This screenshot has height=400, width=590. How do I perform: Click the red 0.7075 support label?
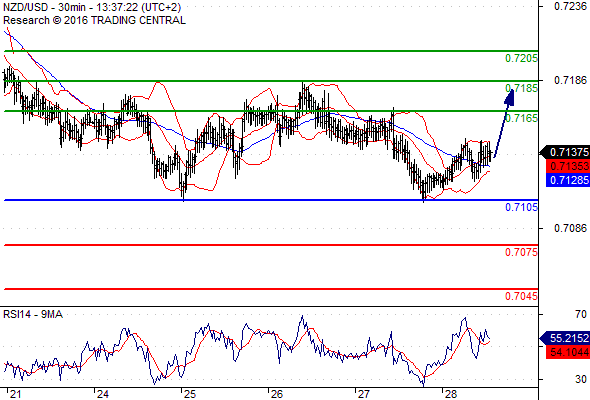click(x=521, y=252)
